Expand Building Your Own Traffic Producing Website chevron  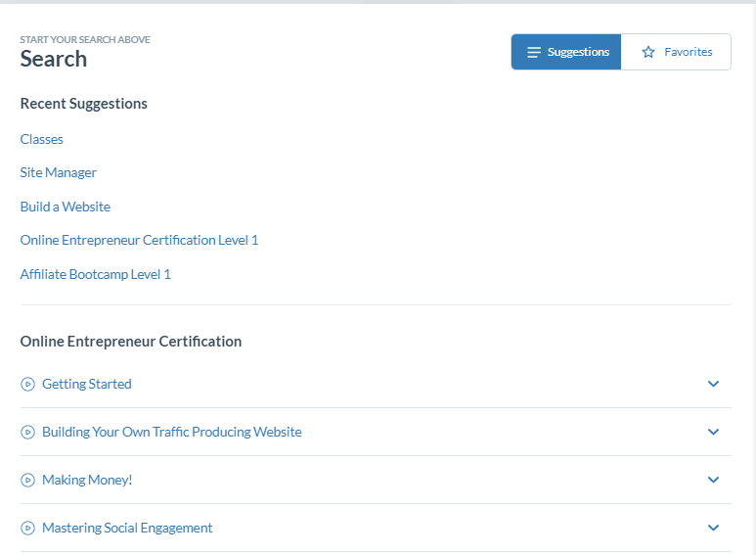tap(713, 432)
